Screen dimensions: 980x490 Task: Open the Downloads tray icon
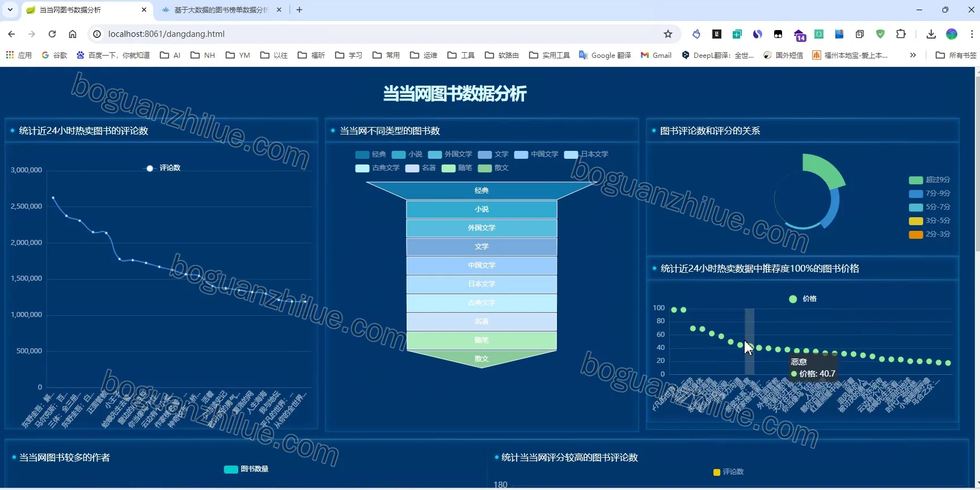pos(931,34)
